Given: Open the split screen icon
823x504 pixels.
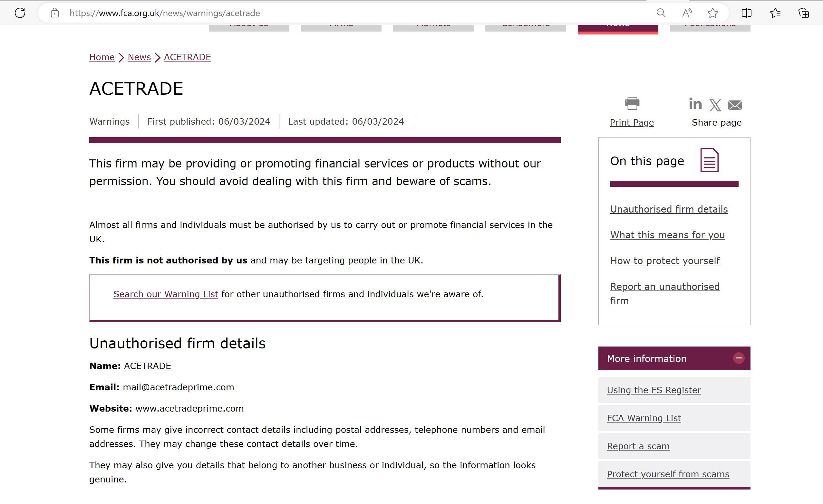Looking at the screenshot, I should (747, 13).
